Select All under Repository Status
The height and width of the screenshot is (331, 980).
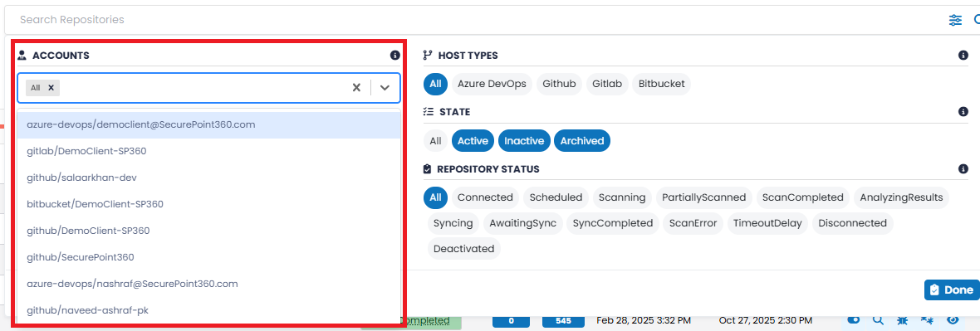pyautogui.click(x=436, y=198)
